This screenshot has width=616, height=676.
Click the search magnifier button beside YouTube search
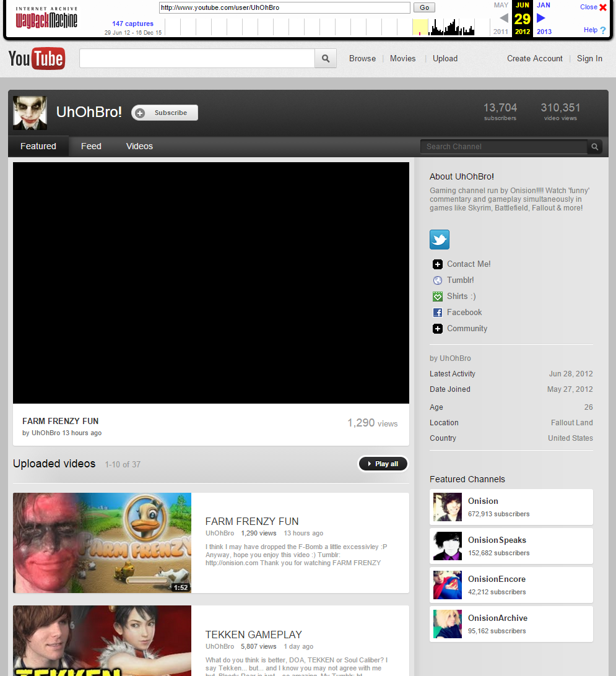point(326,59)
